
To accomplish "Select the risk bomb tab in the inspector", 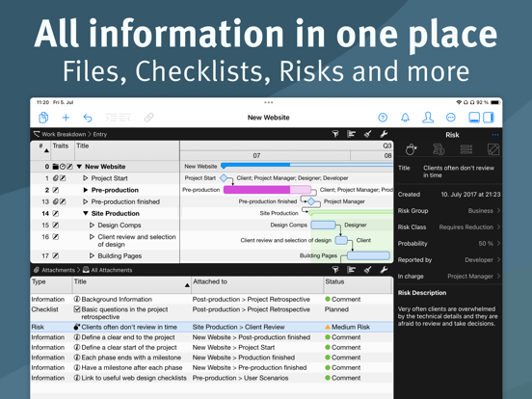I will click(x=412, y=149).
